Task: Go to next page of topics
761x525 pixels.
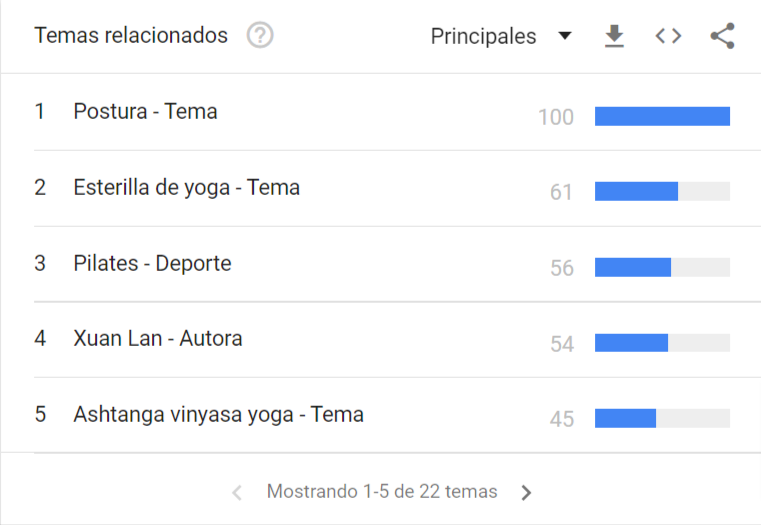Action: point(526,492)
